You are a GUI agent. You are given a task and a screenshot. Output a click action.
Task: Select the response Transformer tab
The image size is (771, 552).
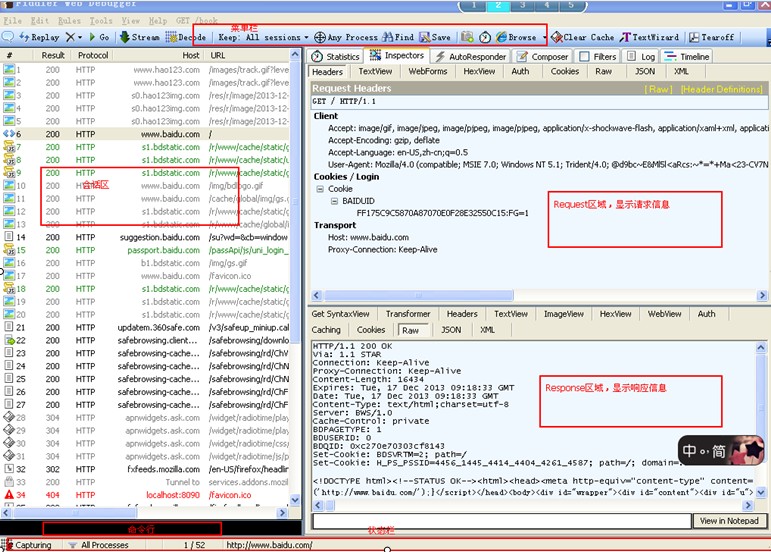408,314
